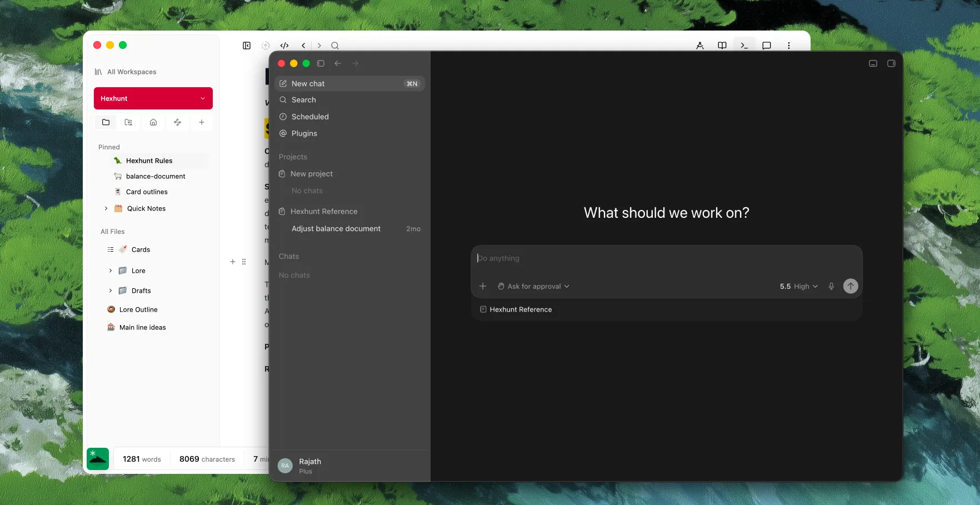Image resolution: width=980 pixels, height=505 pixels.
Task: Open the Cards list item
Action: pyautogui.click(x=141, y=249)
